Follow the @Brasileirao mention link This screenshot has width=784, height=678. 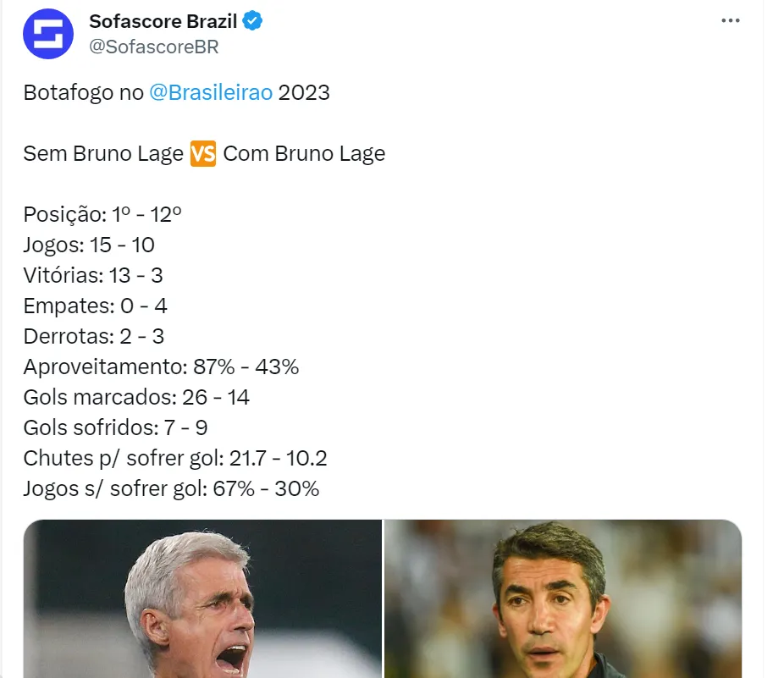pyautogui.click(x=211, y=93)
